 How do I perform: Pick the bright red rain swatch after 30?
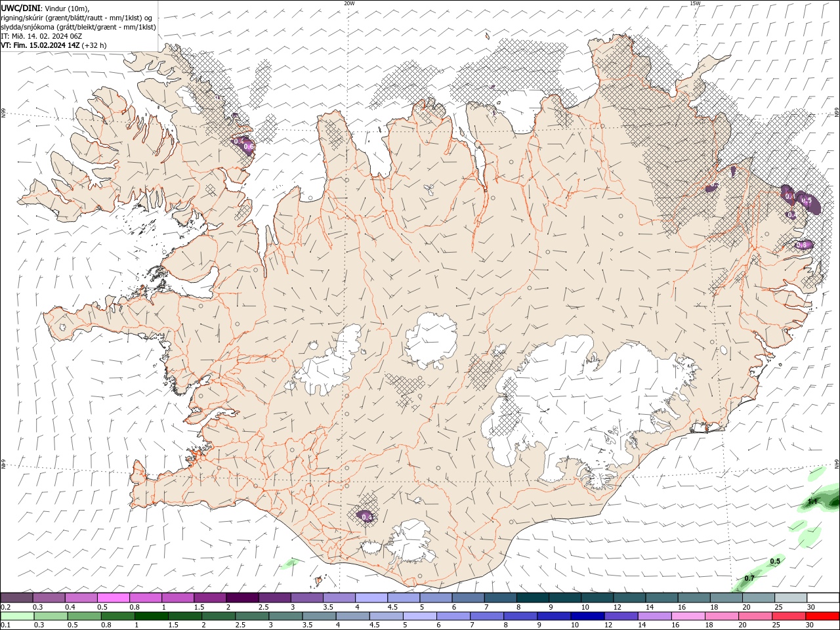[x=822, y=616]
